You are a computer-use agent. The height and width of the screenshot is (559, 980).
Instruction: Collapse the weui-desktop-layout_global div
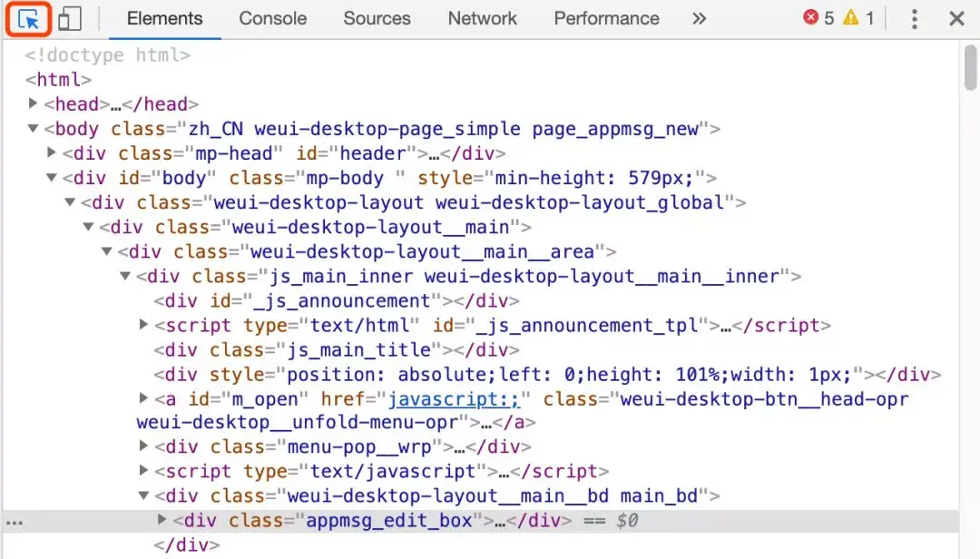(70, 202)
